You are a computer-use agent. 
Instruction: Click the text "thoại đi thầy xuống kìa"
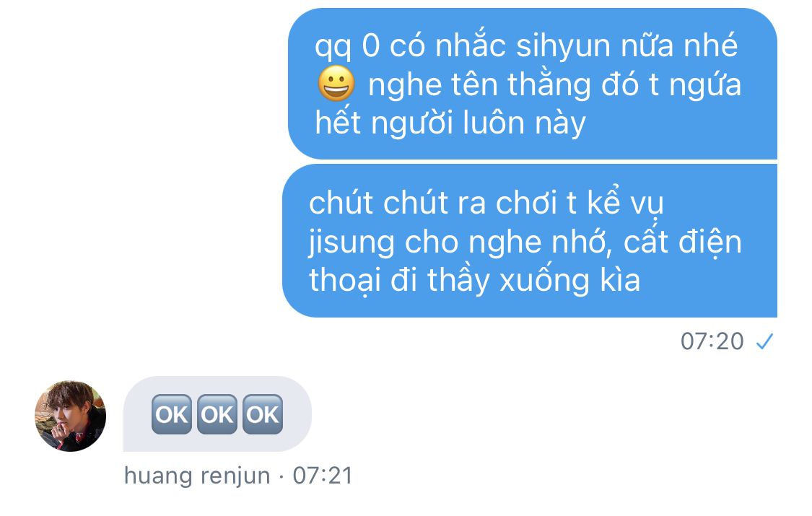click(x=474, y=281)
